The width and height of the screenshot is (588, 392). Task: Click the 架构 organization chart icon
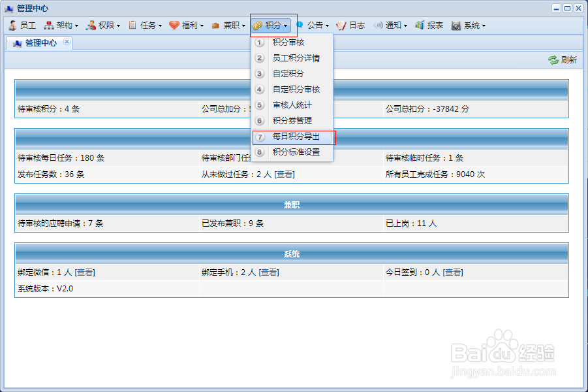(49, 25)
